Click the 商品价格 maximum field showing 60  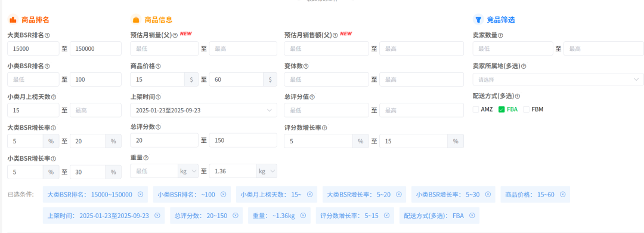(x=236, y=79)
